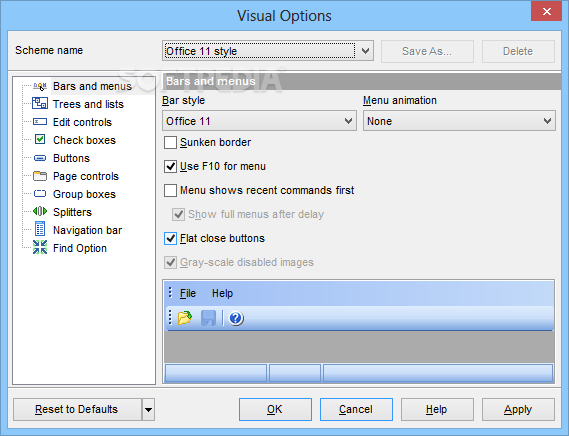Enable Menu shows recent commands first
The height and width of the screenshot is (436, 569).
pos(171,190)
